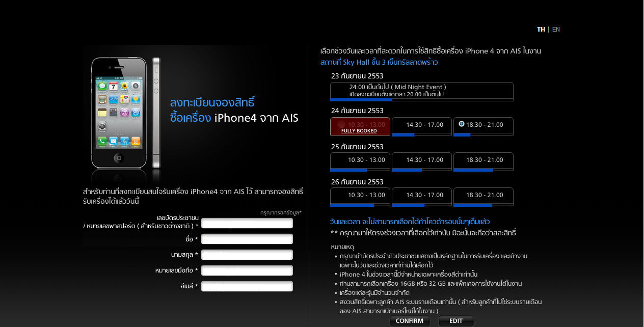644x327 pixels.
Task: Click the blue "สถานที่ Sky Hall ชั้น 3" venue text
Action: coord(379,62)
